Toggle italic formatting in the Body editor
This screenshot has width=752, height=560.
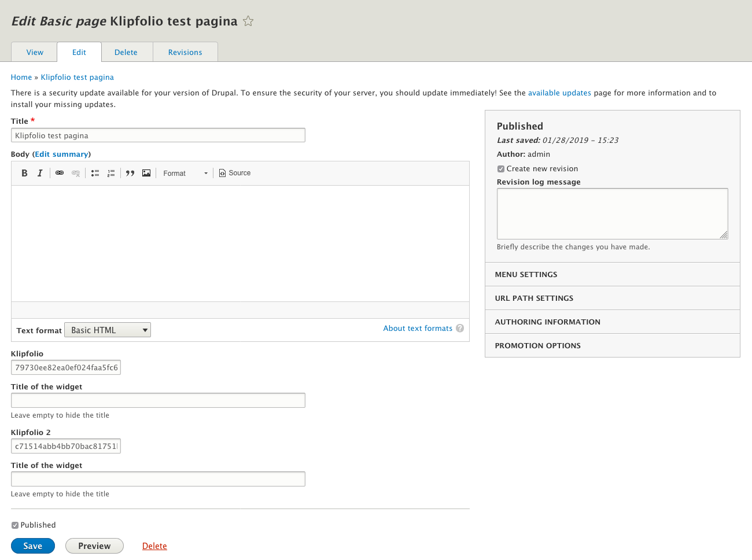40,172
